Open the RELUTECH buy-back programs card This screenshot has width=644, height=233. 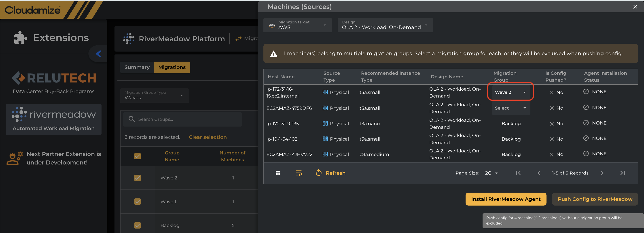coord(53,83)
